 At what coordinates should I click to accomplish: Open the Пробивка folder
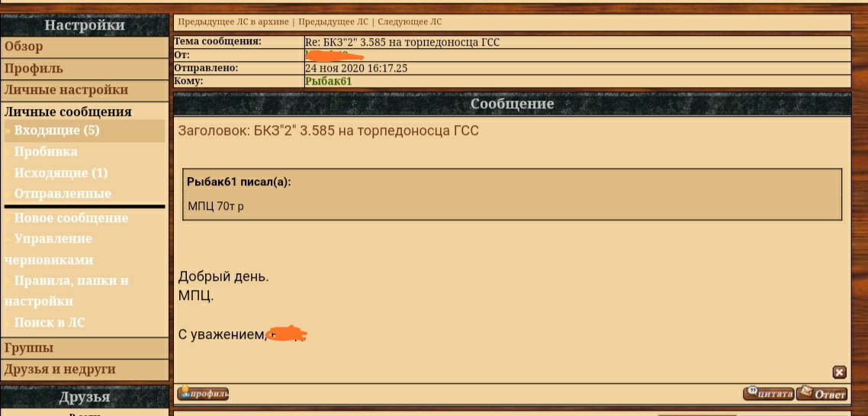pyautogui.click(x=46, y=152)
